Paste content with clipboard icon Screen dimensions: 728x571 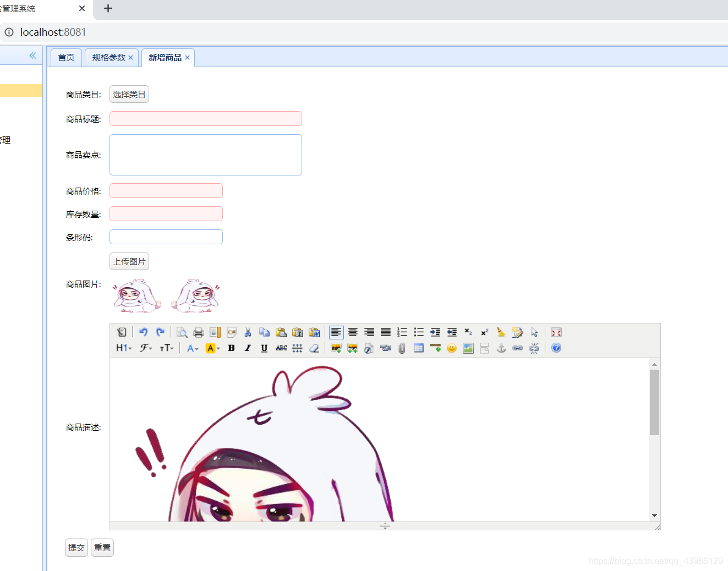(281, 332)
